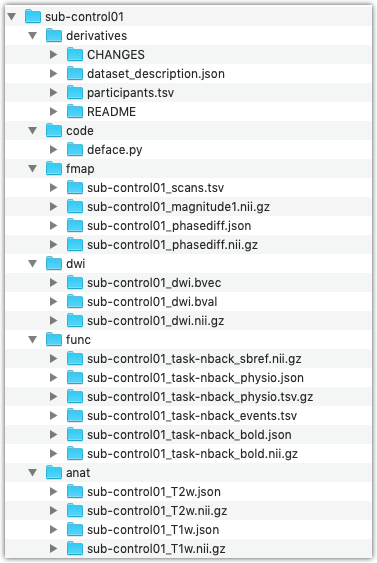Expand sub-control01_dwi.bvec disclosure triangle

tap(53, 283)
